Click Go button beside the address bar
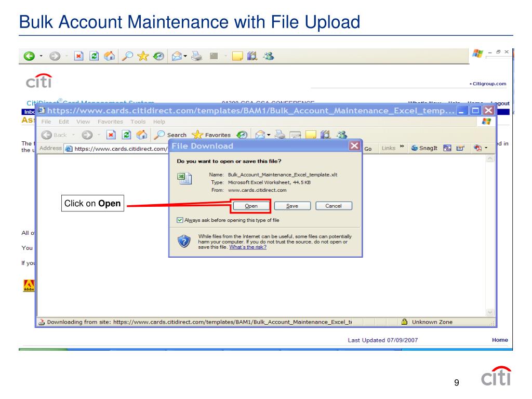 click(368, 149)
